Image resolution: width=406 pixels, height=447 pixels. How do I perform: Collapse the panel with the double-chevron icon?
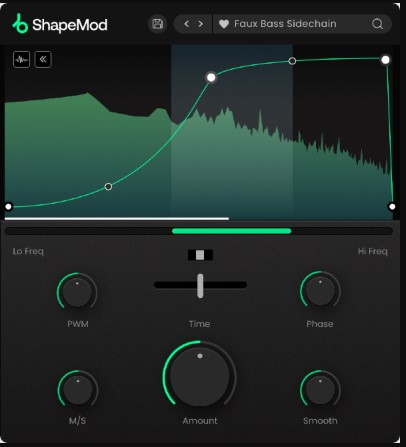pos(43,60)
